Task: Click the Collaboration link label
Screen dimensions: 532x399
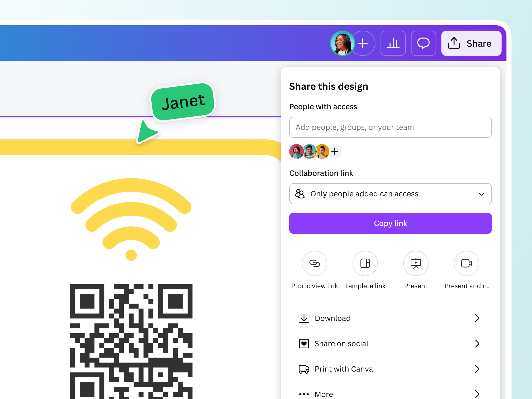Action: (x=321, y=173)
